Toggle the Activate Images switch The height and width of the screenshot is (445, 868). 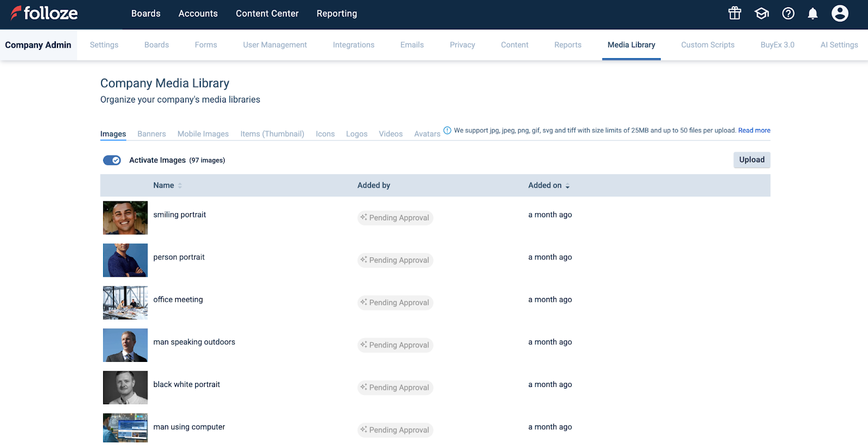[112, 160]
